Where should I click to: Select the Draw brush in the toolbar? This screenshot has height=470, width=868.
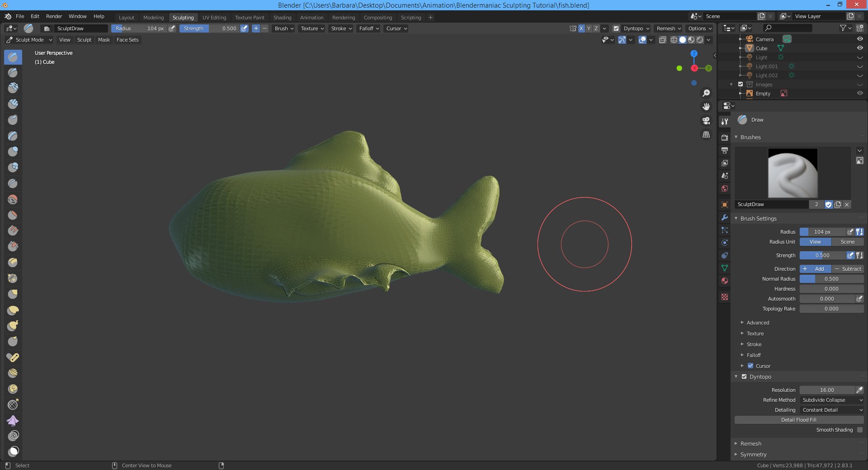[13, 57]
